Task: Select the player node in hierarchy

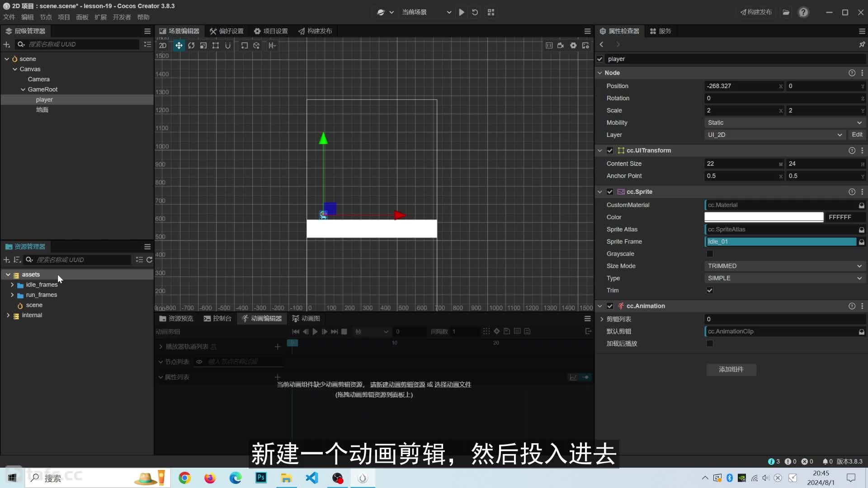Action: click(x=44, y=99)
